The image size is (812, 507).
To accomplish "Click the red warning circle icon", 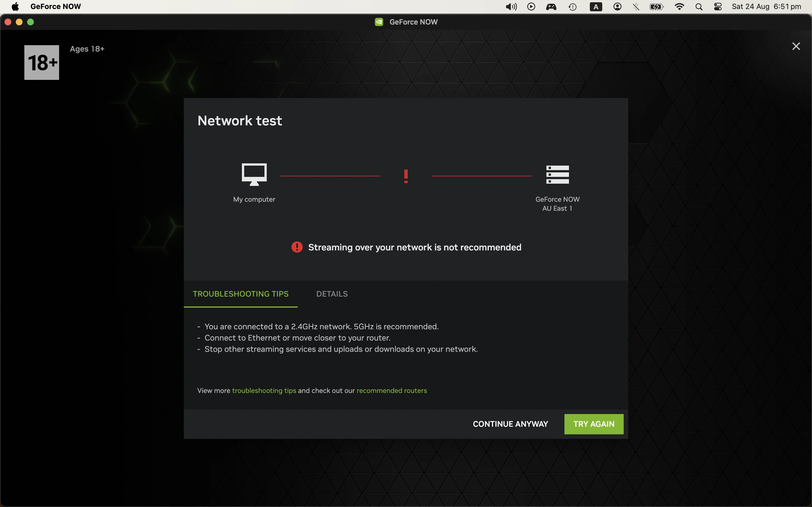I will tap(297, 247).
